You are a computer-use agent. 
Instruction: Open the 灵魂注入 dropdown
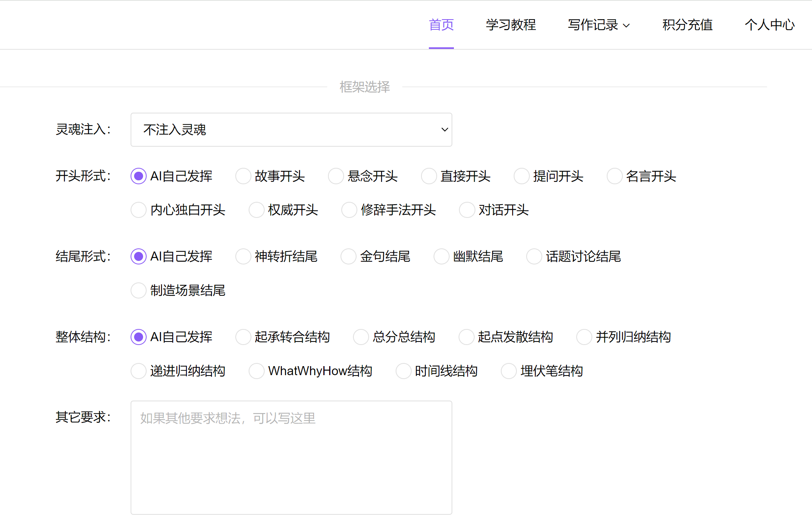[291, 129]
